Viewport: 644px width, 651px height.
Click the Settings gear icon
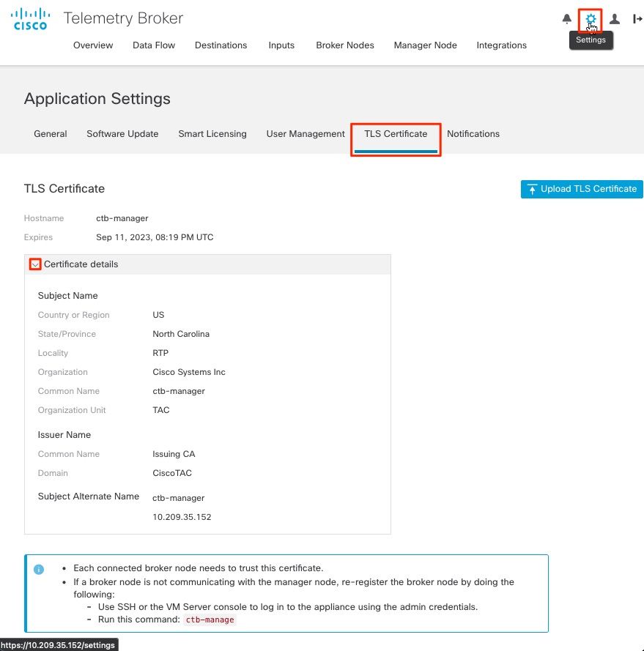[591, 19]
